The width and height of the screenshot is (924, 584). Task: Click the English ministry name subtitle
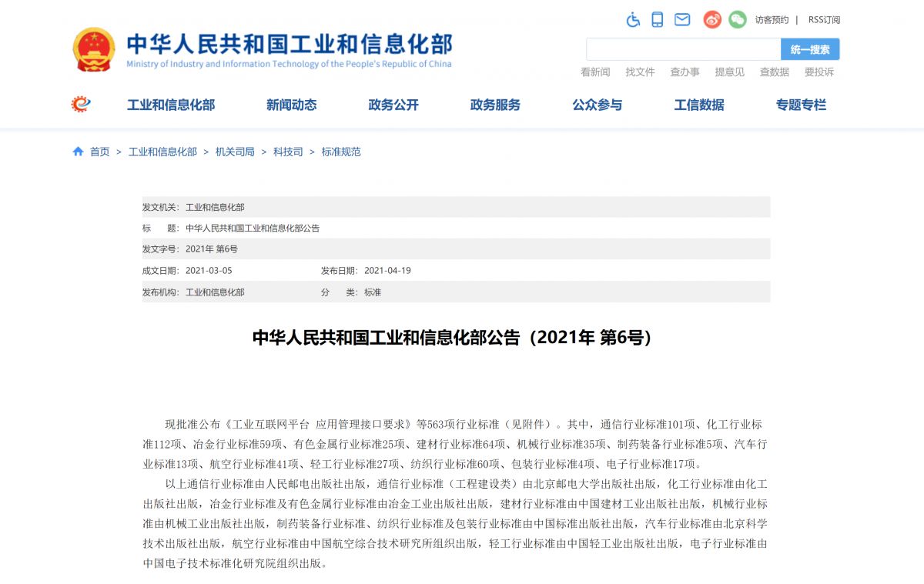click(x=290, y=65)
